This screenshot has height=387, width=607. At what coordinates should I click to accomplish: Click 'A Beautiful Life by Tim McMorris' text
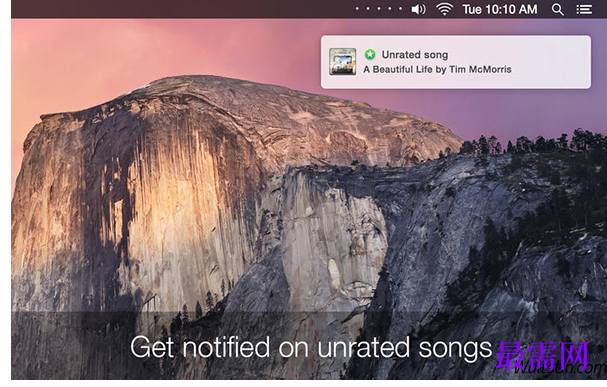437,70
